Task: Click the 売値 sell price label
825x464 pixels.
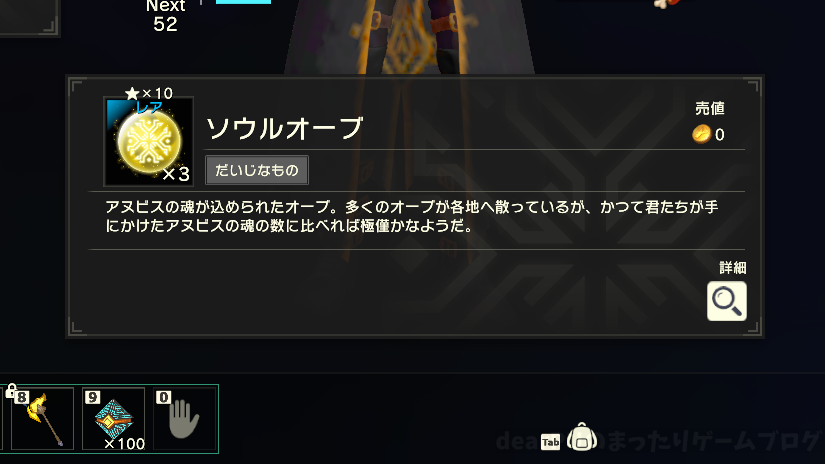Action: point(710,108)
